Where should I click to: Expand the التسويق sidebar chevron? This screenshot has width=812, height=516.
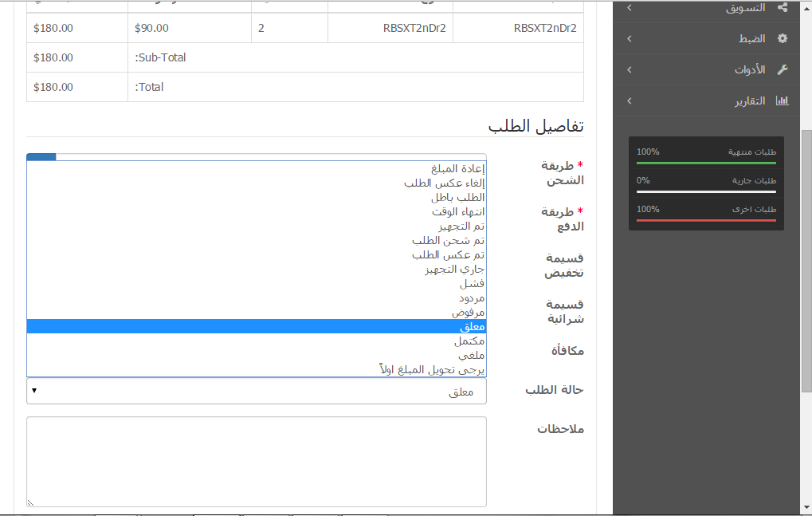click(630, 8)
